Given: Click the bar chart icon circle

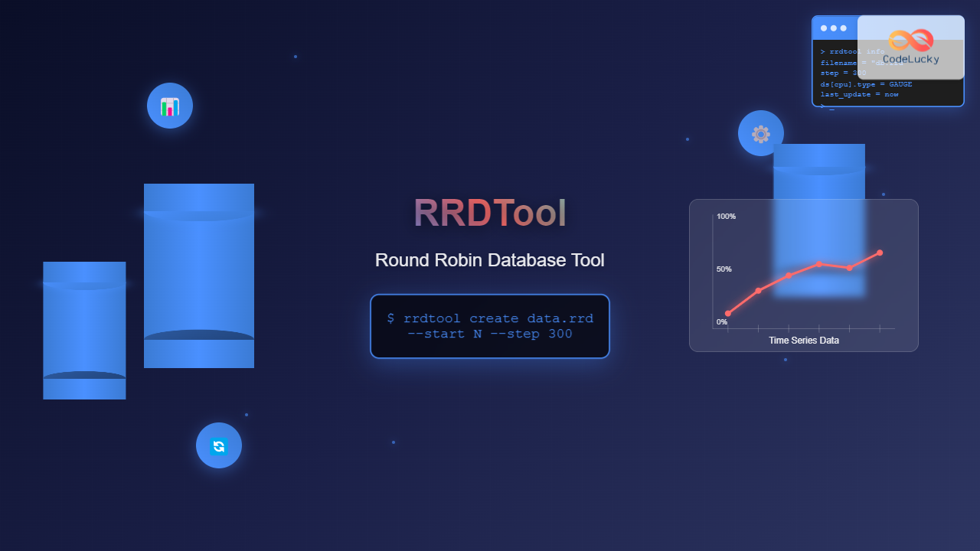Looking at the screenshot, I should pyautogui.click(x=170, y=106).
